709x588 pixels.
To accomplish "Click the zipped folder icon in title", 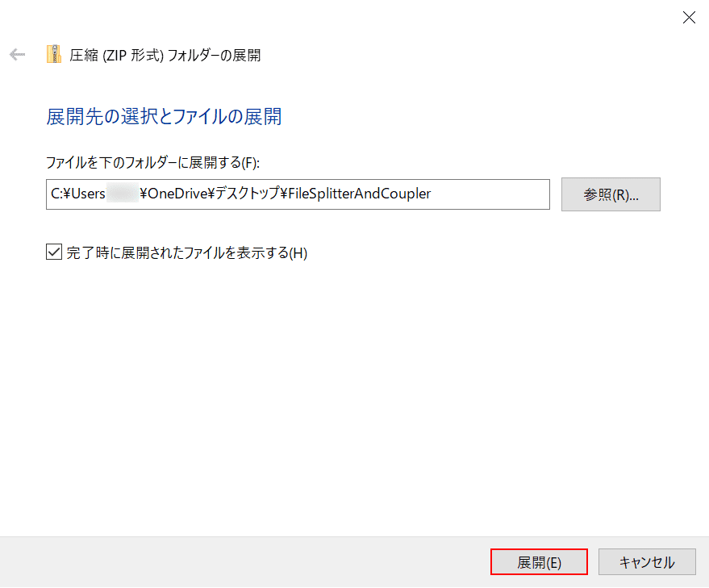I will click(54, 54).
